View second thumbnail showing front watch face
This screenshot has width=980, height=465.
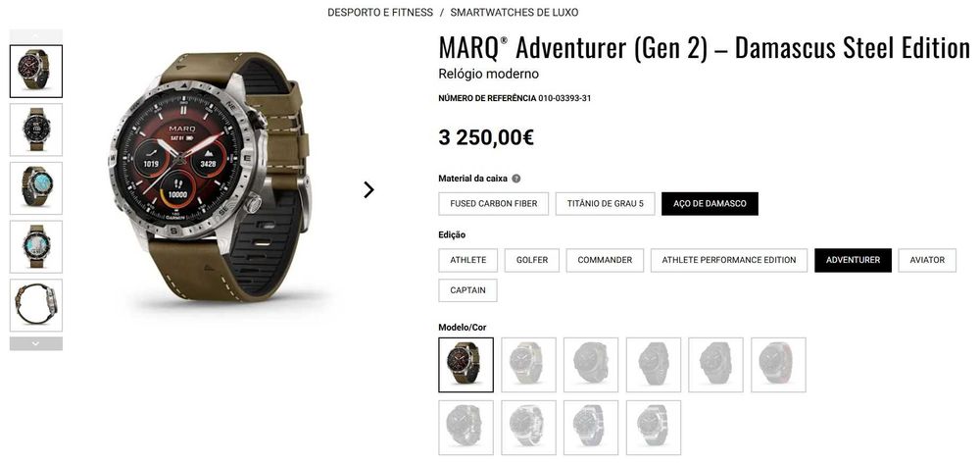[x=35, y=129]
